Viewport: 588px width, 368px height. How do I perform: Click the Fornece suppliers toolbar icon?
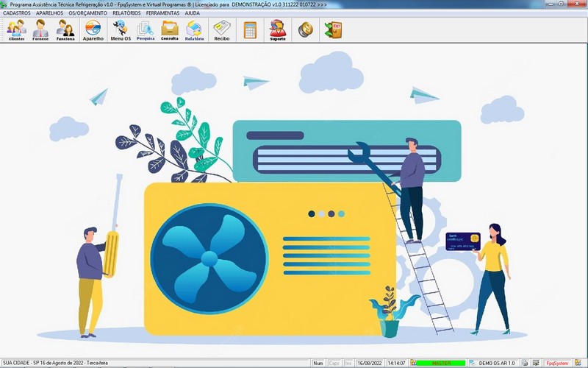[x=40, y=30]
